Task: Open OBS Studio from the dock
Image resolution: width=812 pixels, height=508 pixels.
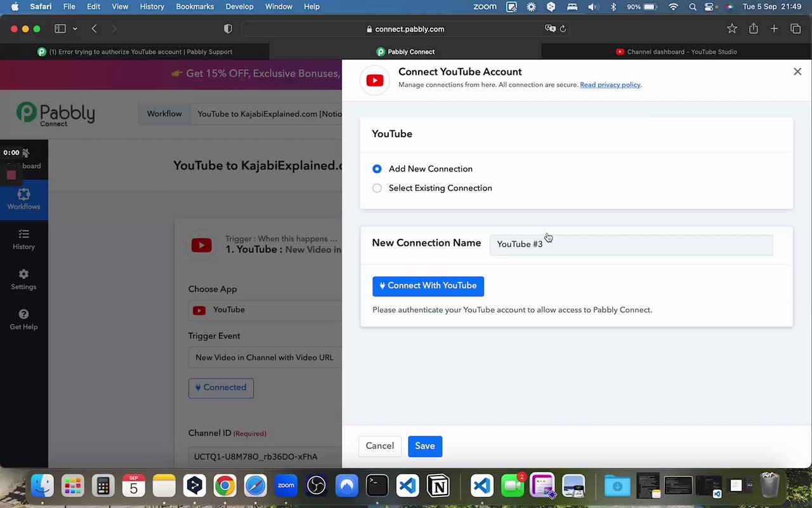Action: click(317, 486)
